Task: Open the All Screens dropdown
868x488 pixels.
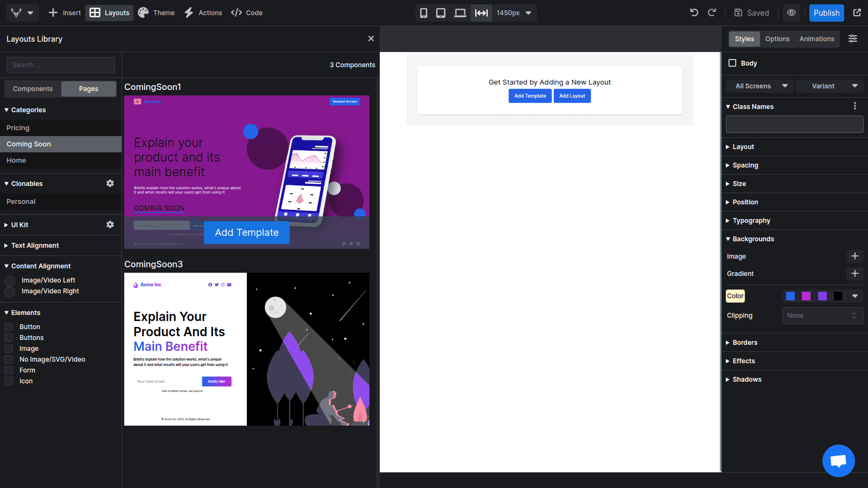Action: [759, 86]
